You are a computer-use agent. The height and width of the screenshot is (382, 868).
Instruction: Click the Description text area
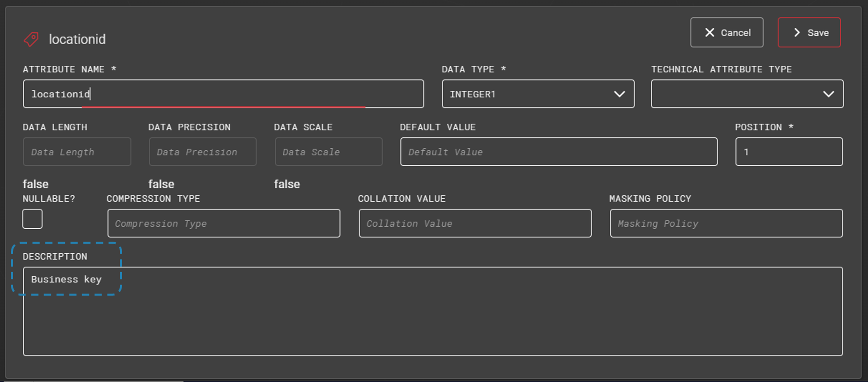click(432, 320)
